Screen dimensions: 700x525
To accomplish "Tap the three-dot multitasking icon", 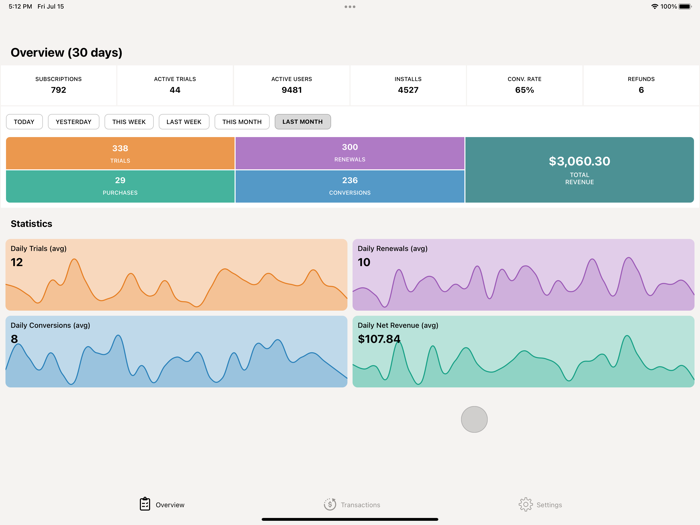I will 350,7.
